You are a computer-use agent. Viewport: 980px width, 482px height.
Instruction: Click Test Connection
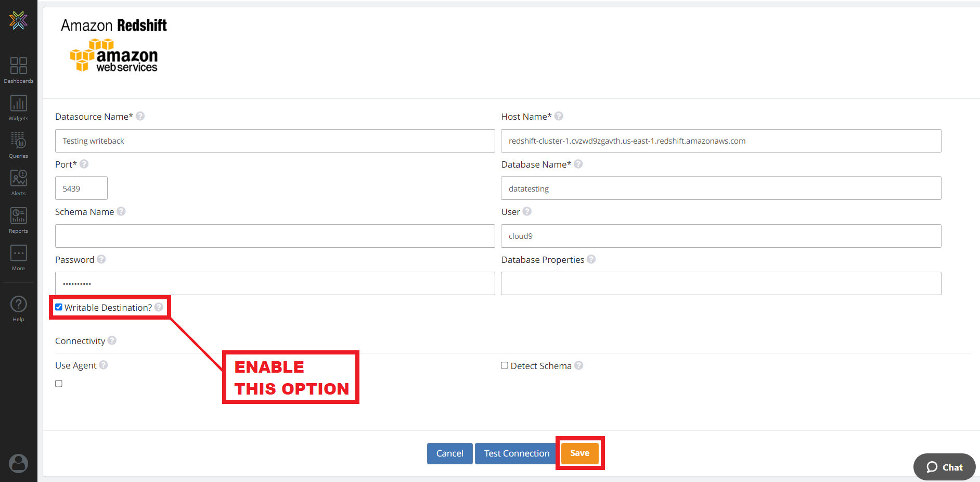pos(515,453)
